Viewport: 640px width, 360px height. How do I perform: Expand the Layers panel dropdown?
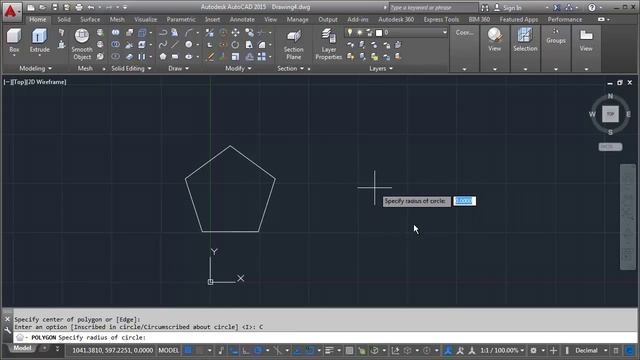coord(381,68)
